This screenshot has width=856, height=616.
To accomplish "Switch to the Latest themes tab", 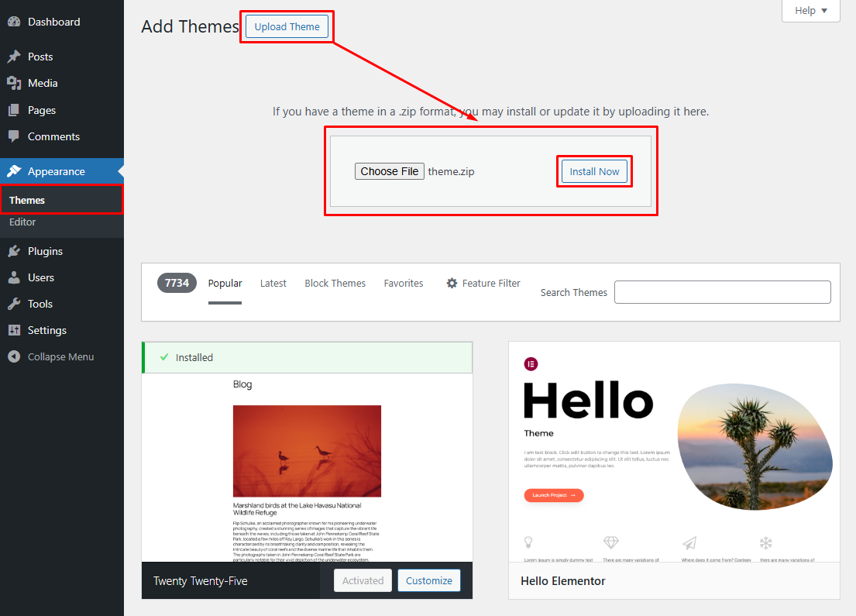I will 273,284.
